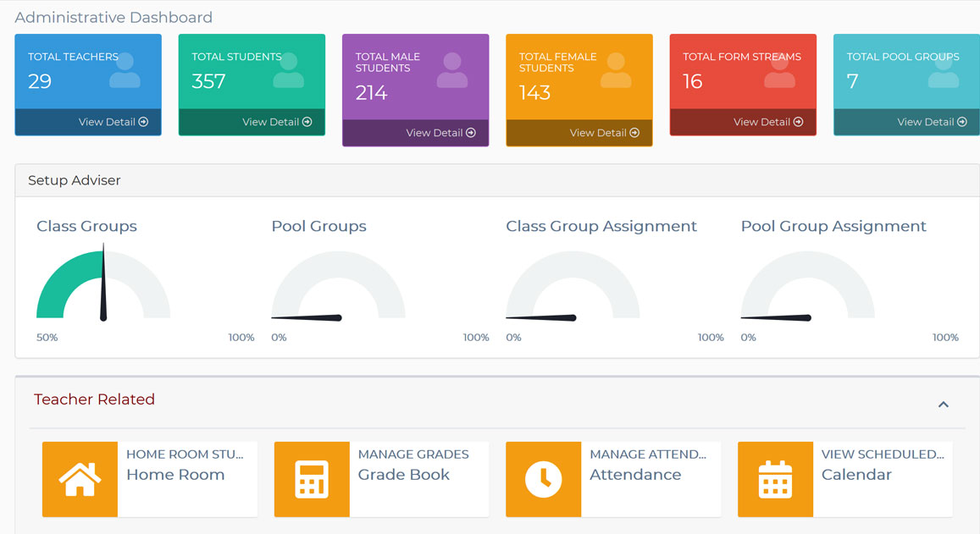Click person icon in Total Male Students card

452,71
